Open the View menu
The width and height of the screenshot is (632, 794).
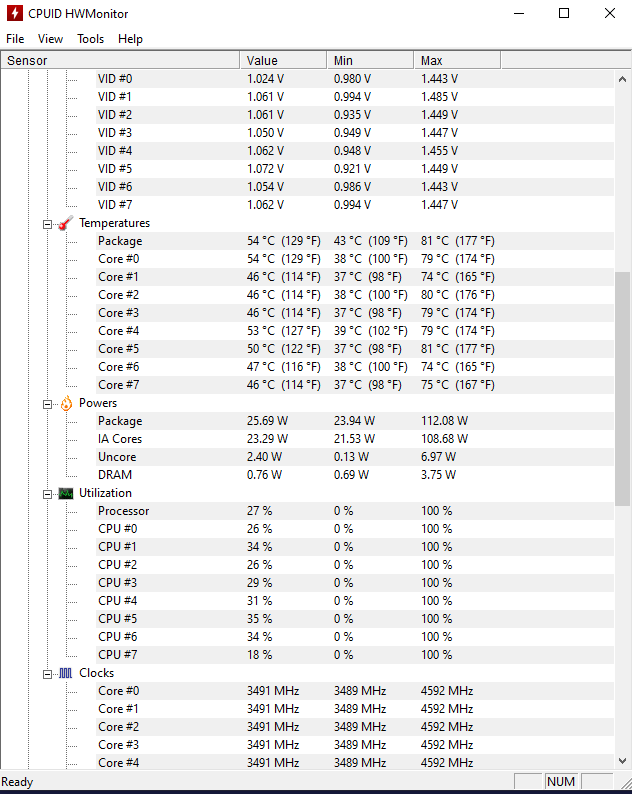[x=50, y=39]
